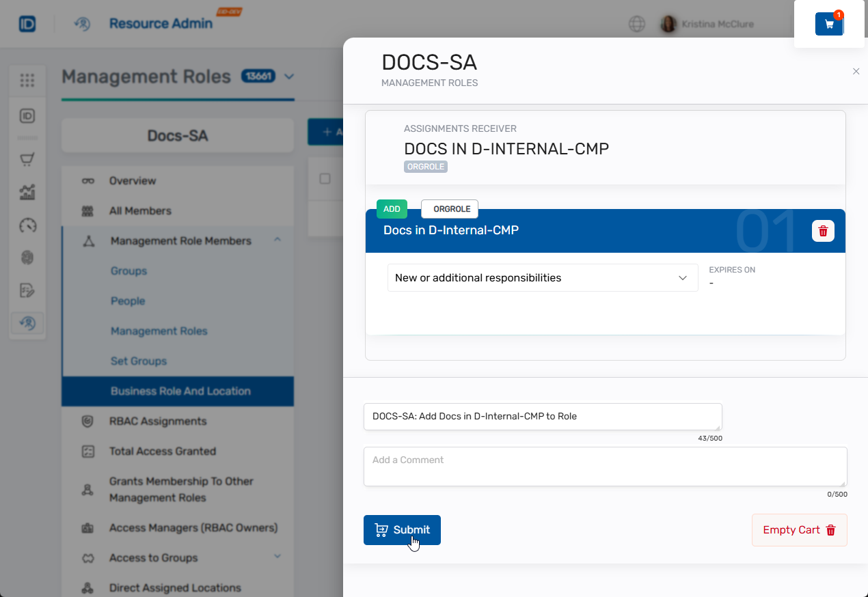The width and height of the screenshot is (868, 597).
Task: Click the globe language icon
Action: tap(636, 24)
